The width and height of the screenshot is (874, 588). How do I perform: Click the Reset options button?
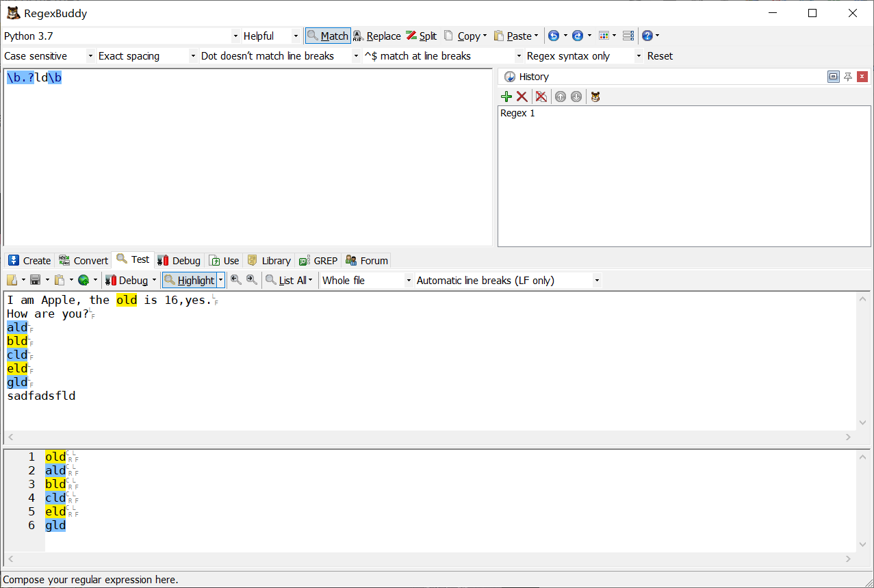tap(660, 56)
